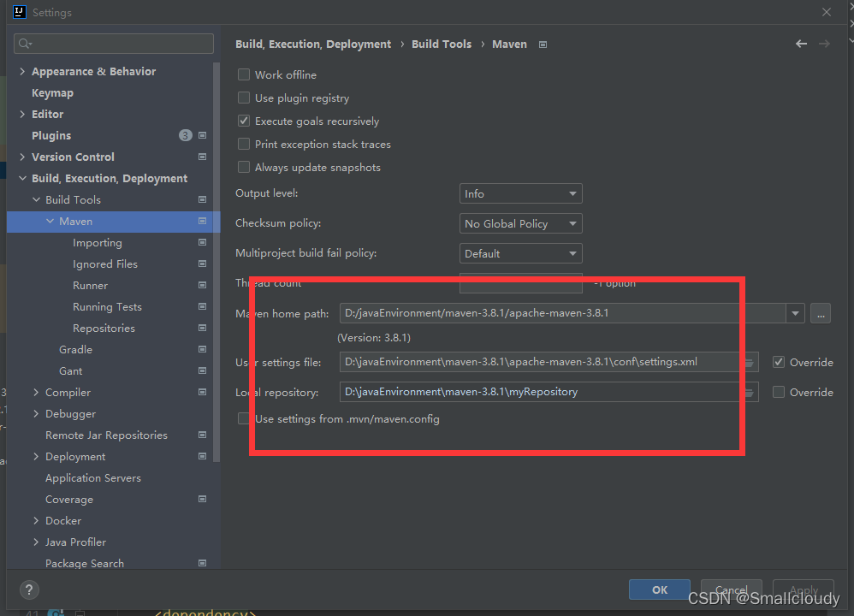
Task: Click the project-level icon beside Build Tools
Action: tap(202, 200)
